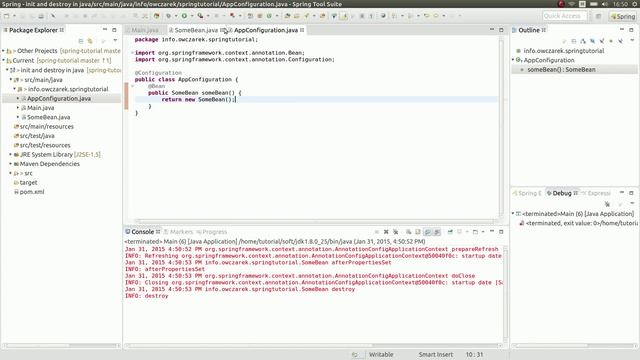Switch to Progress tab

pyautogui.click(x=212, y=232)
